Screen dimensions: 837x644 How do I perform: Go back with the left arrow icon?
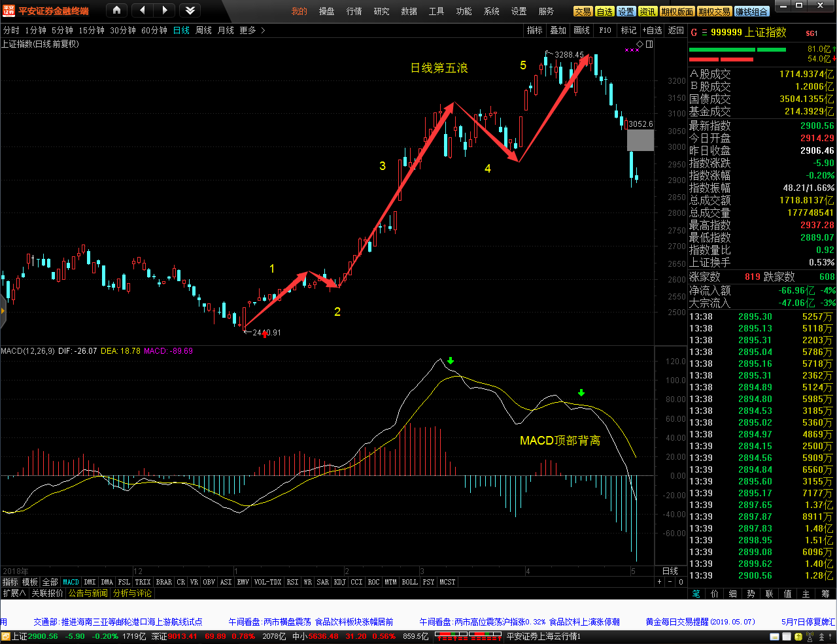coord(143,10)
